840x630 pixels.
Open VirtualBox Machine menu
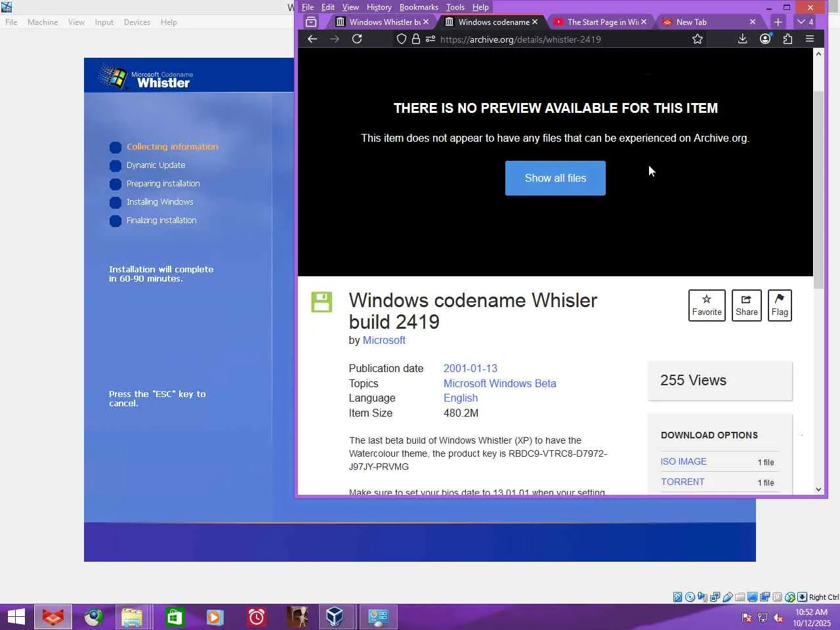pos(43,22)
